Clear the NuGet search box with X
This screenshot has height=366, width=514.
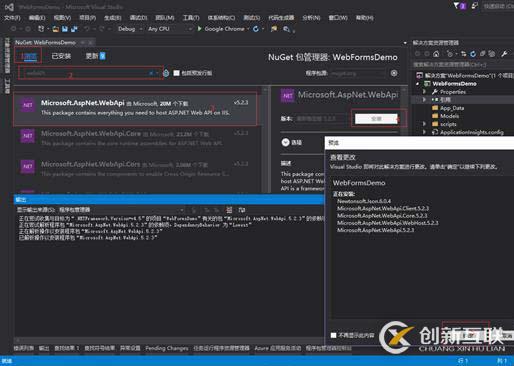coord(151,73)
